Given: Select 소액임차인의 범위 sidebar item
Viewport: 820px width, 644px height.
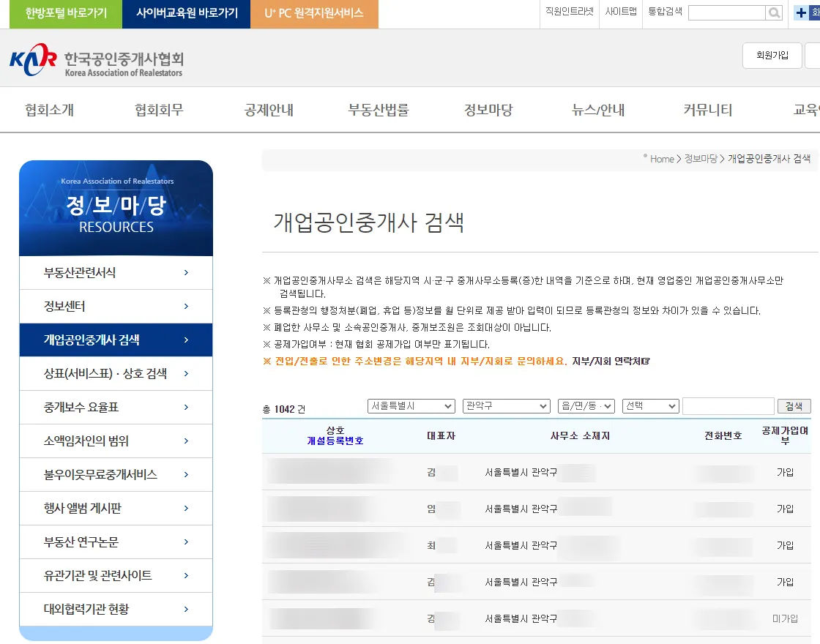Looking at the screenshot, I should (116, 441).
